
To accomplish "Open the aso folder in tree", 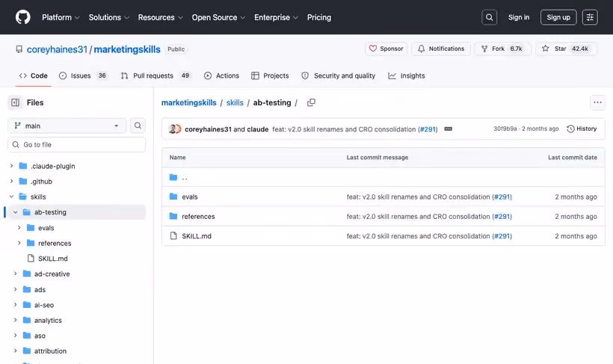I will (x=40, y=336).
